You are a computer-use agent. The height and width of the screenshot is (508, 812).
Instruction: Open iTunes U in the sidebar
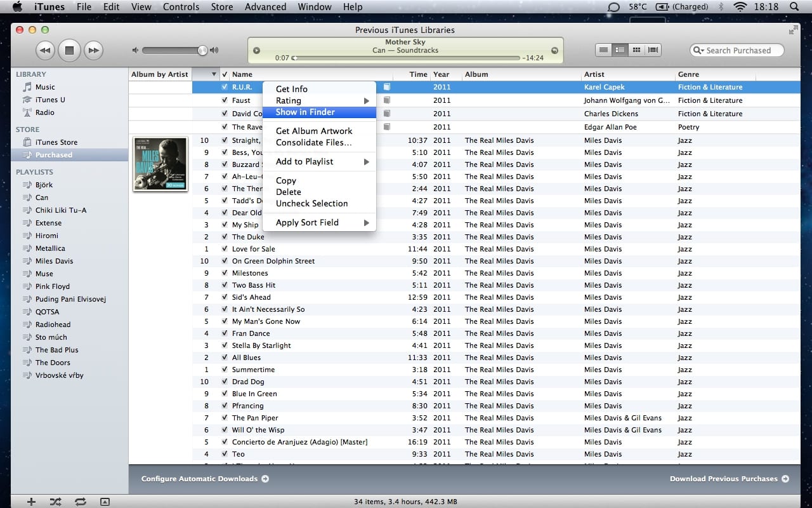pos(49,100)
